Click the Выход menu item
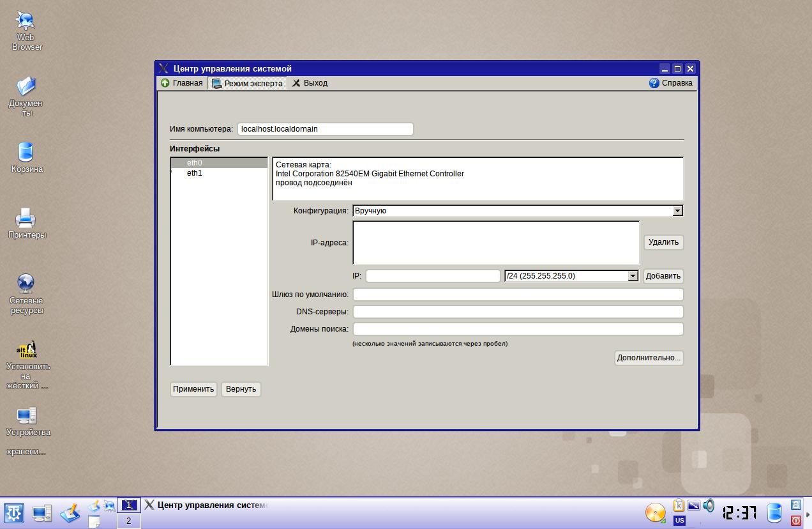 tap(310, 83)
